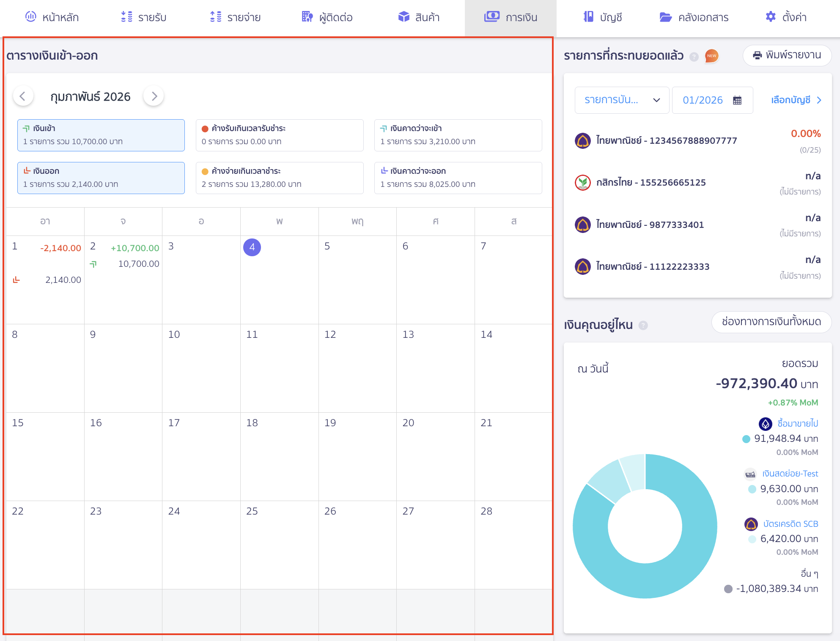Viewport: 840px width, 641px height.
Task: Go to next month with right chevron
Action: 154,96
